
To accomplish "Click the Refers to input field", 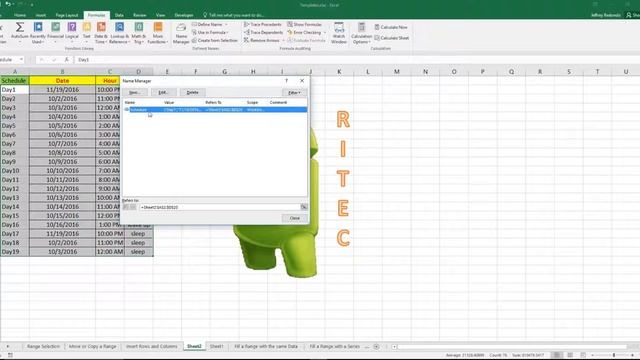I will pos(220,207).
